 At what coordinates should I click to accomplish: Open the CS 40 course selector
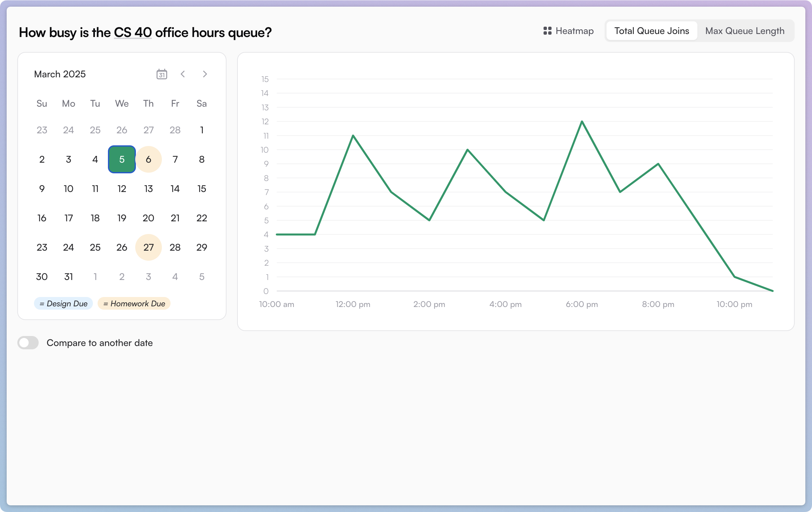[133, 32]
